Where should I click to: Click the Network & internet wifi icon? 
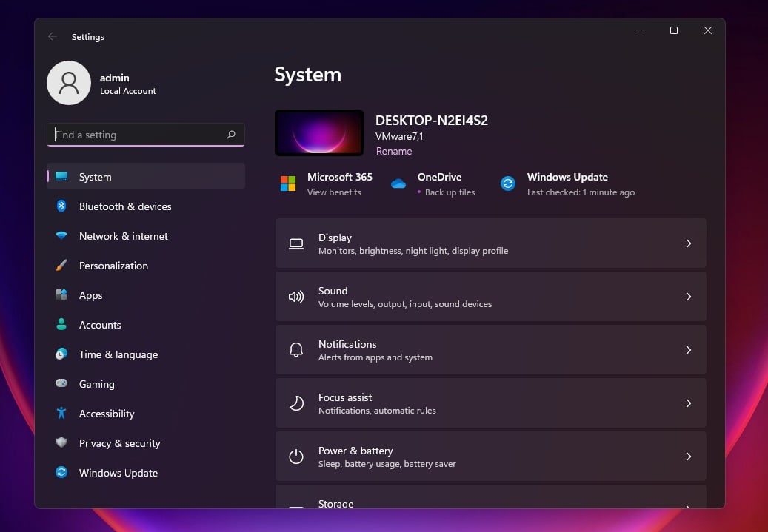(62, 236)
